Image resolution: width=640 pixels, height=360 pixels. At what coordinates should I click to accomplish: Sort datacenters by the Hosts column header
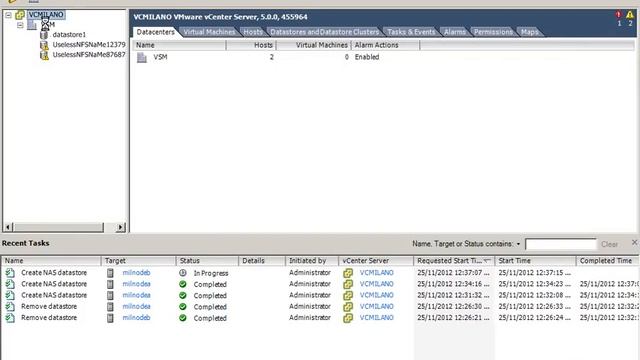pyautogui.click(x=251, y=45)
